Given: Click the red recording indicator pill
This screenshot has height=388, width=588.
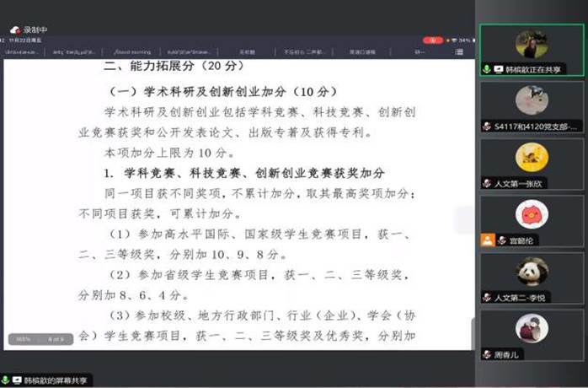Looking at the screenshot, I should click(432, 40).
